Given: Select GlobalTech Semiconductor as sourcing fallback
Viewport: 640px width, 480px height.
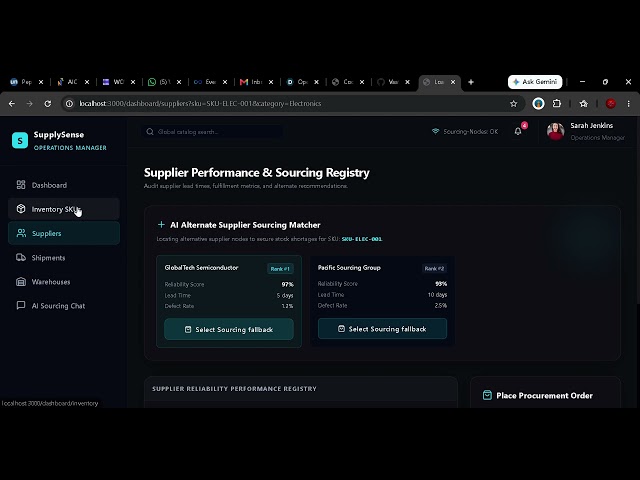Looking at the screenshot, I should (229, 329).
